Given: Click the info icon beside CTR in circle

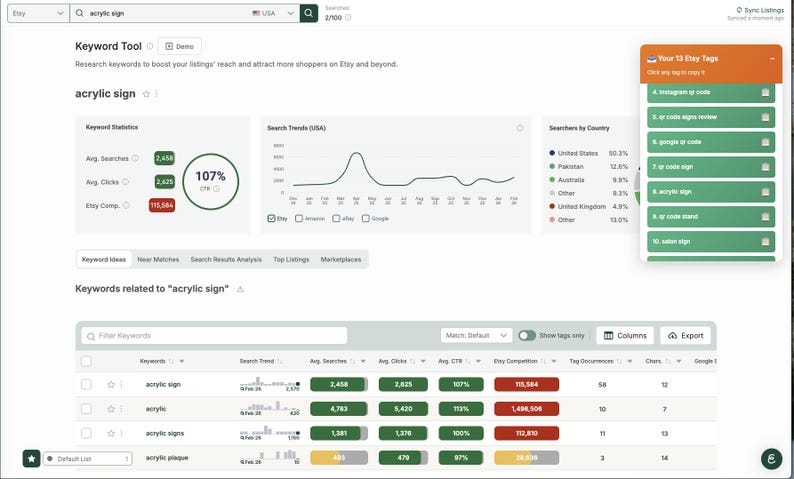Looking at the screenshot, I should [216, 189].
